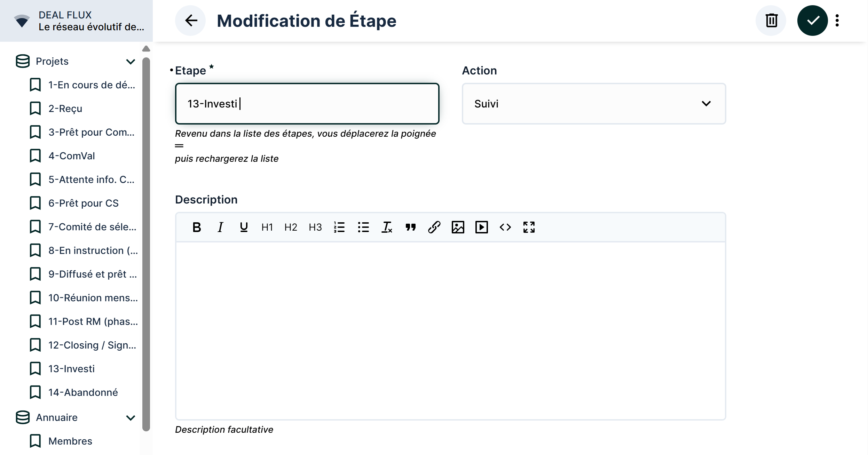Toggle fullscreen editor mode

pyautogui.click(x=529, y=227)
